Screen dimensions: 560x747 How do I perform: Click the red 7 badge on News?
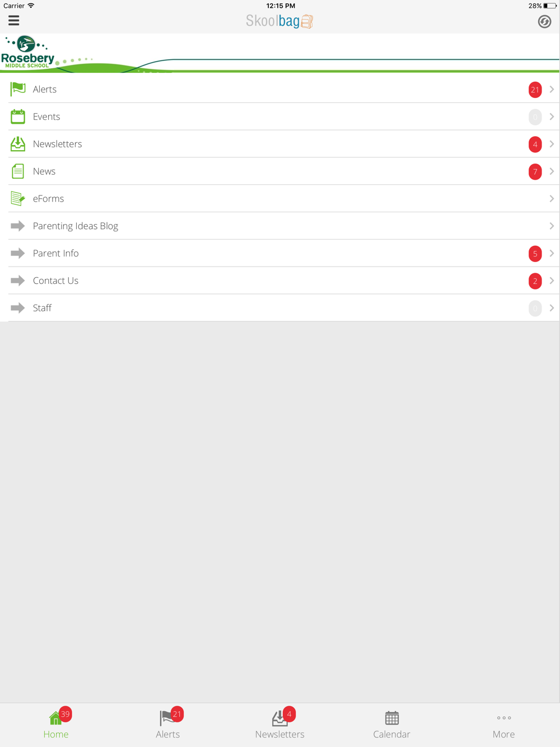coord(535,171)
